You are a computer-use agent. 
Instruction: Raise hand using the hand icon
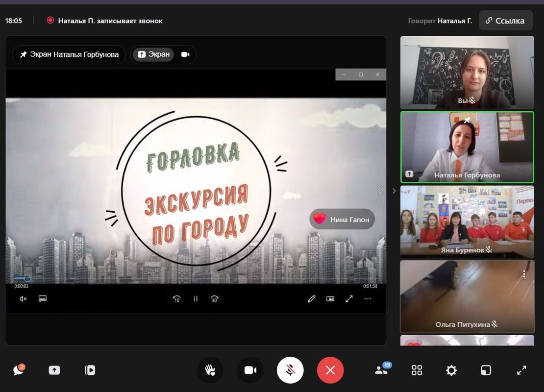pyautogui.click(x=210, y=370)
